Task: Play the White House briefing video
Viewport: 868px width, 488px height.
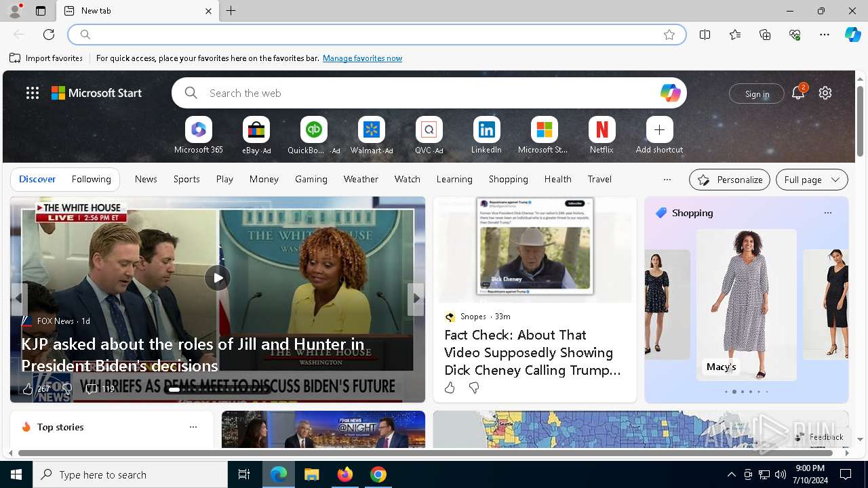Action: pos(218,278)
